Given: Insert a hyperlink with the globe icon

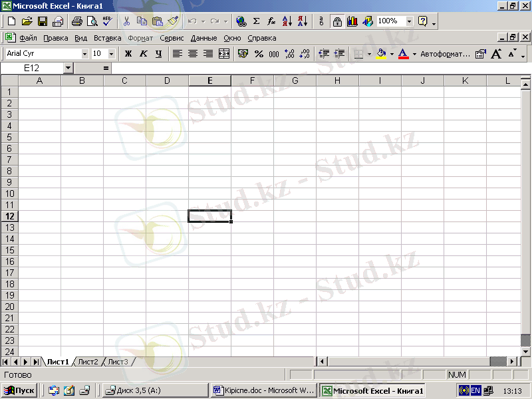Looking at the screenshot, I should click(x=241, y=21).
